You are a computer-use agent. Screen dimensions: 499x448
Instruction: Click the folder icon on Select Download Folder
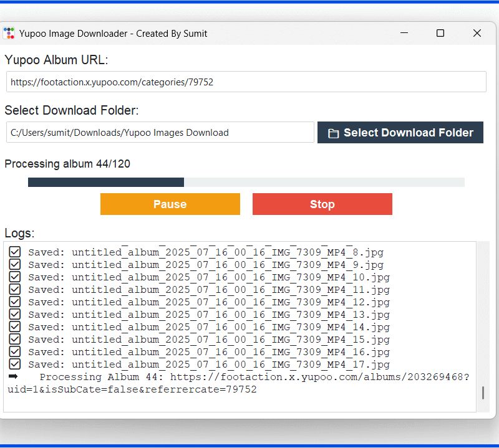click(x=334, y=133)
